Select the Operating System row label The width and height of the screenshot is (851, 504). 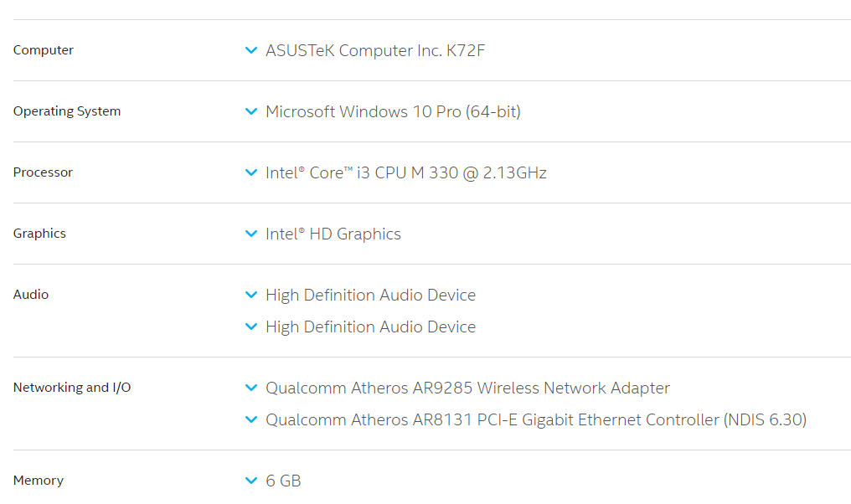(67, 111)
